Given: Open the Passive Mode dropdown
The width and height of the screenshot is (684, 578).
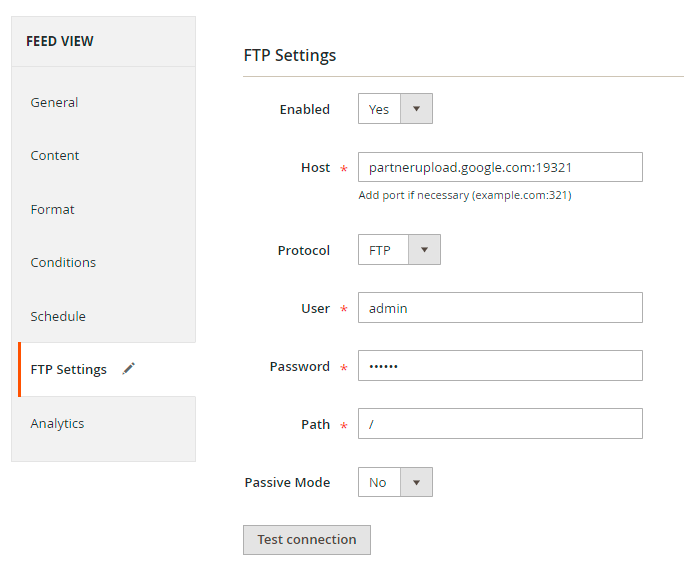Looking at the screenshot, I should (x=416, y=482).
